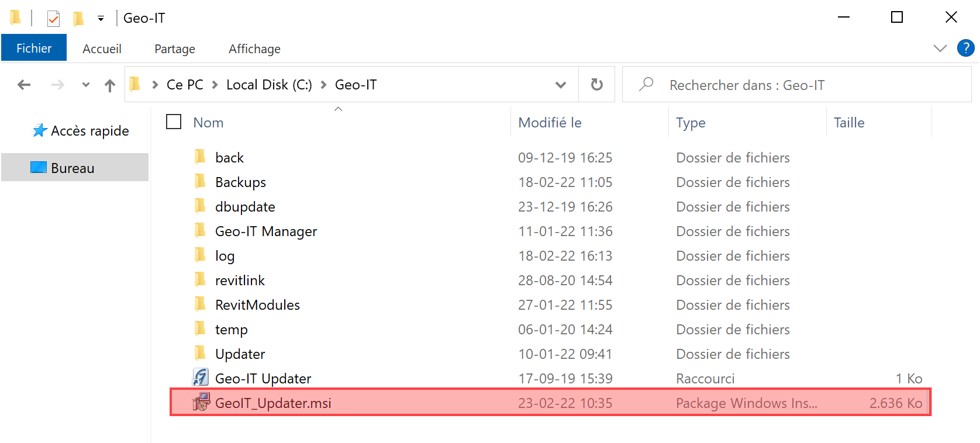Select Bureau in navigation pane

click(75, 168)
